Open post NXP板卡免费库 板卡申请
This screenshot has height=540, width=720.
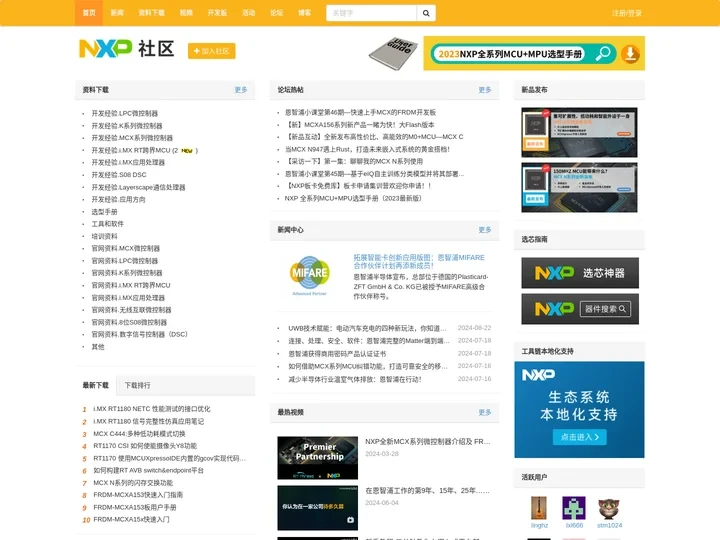click(358, 186)
